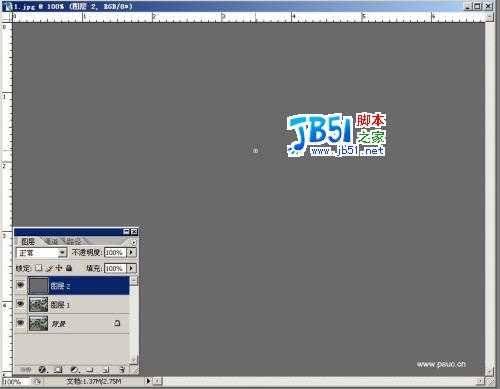
Task: Click the new layer icon
Action: 106,369
